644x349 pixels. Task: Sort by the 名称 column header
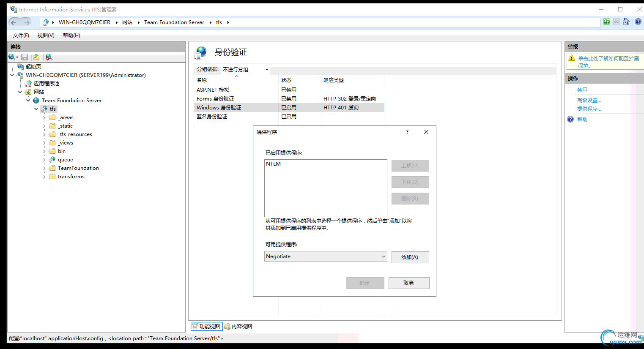tap(236, 80)
